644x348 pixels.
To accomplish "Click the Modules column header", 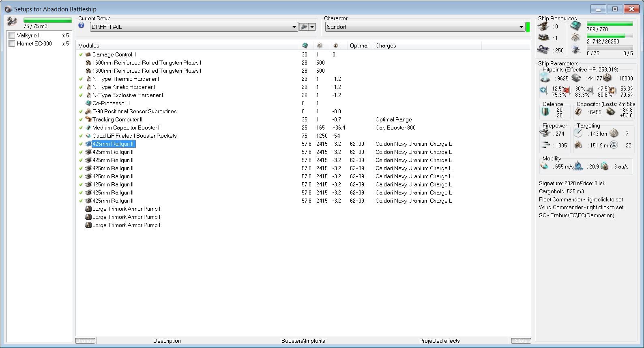I will coord(187,45).
